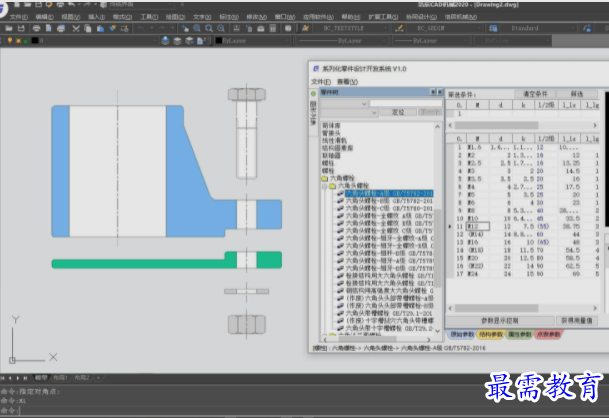
Task: Click the multileader style icon
Action: 587,28
